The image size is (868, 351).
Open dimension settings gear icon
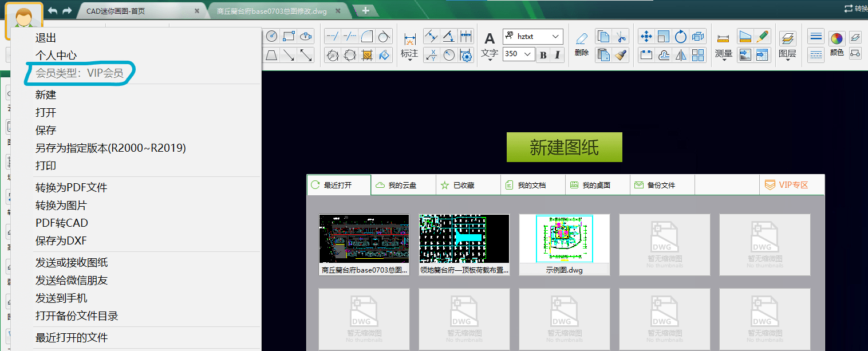tap(467, 55)
